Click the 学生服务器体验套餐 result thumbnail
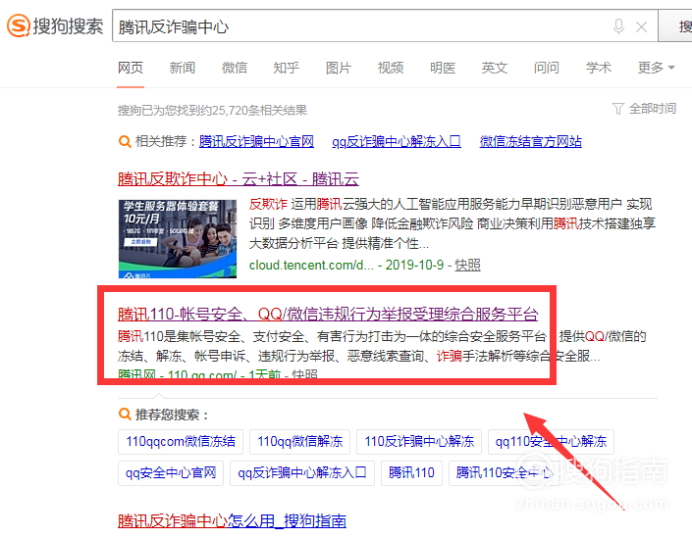Image resolution: width=692 pixels, height=538 pixels. 177,239
